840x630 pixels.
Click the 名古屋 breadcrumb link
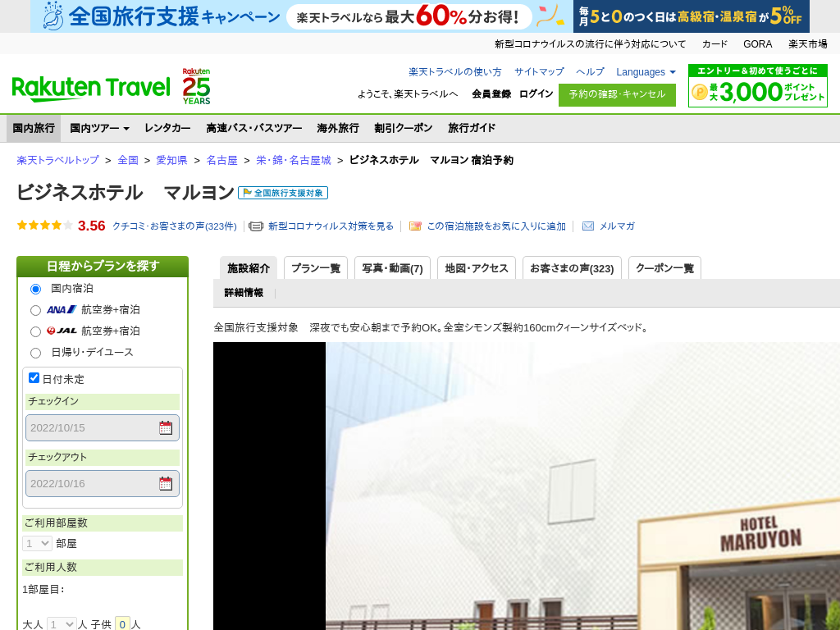221,160
